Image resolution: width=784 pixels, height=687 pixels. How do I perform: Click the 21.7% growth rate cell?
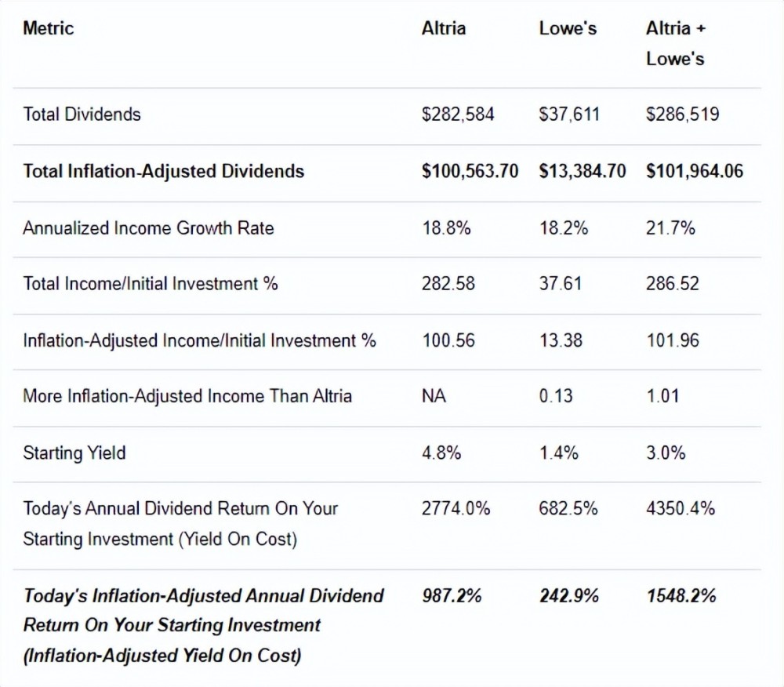pos(670,228)
